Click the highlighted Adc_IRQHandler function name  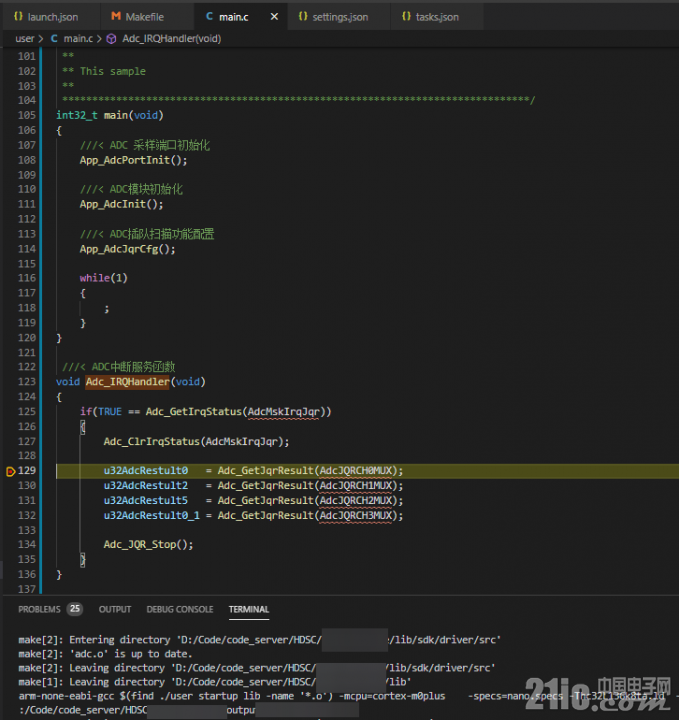click(127, 382)
